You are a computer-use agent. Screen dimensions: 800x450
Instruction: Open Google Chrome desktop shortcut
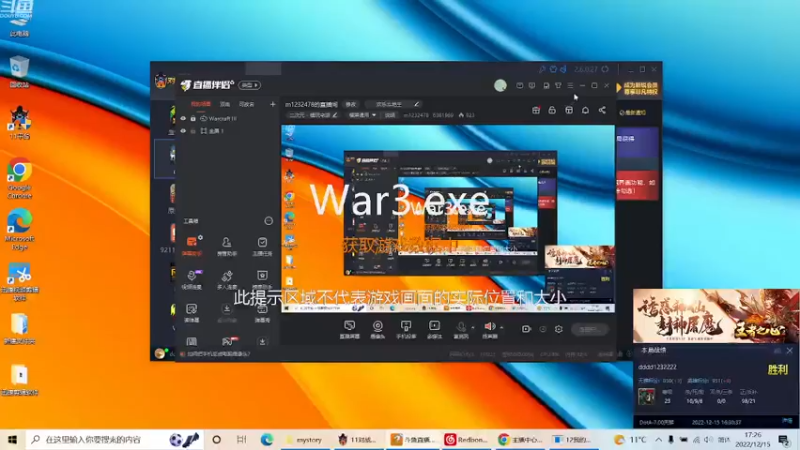[19, 179]
